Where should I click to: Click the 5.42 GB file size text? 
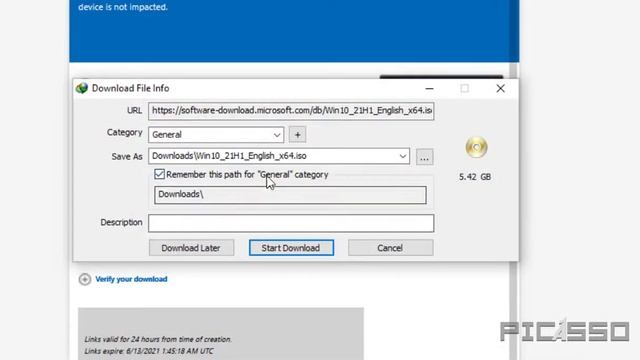[x=475, y=177]
